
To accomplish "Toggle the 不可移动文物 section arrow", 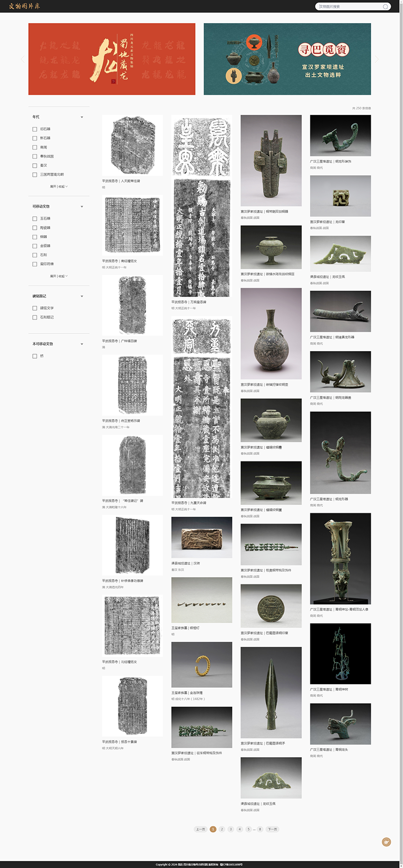I will 82,344.
